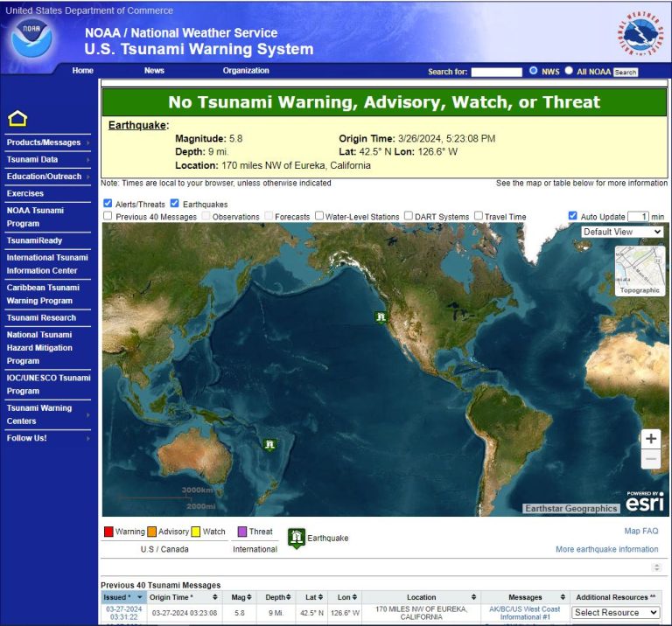Enable the DART Systems checkbox
This screenshot has width=672, height=626.
click(409, 216)
